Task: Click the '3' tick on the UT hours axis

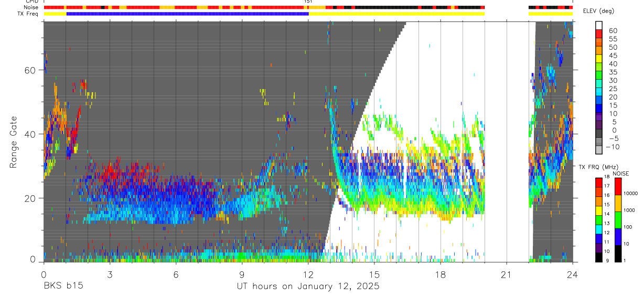Action: (110, 274)
